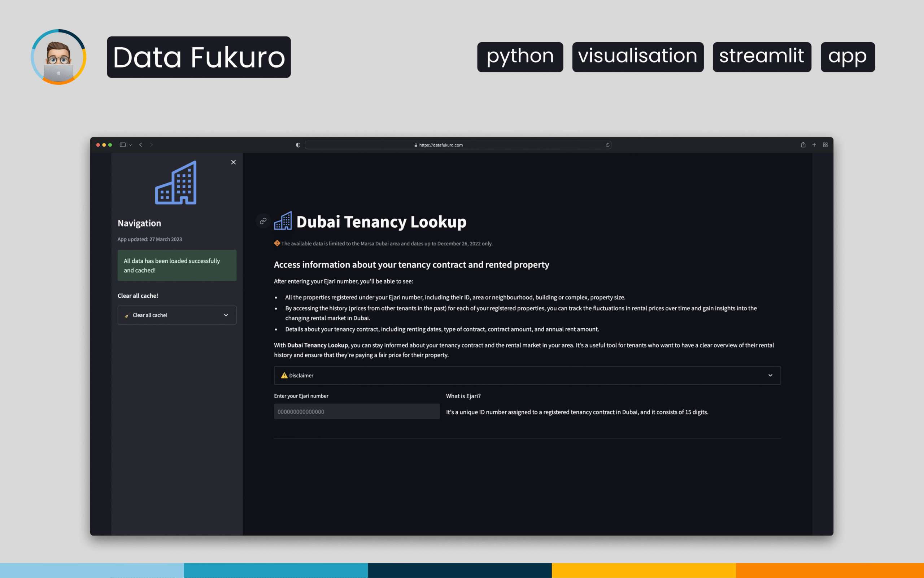This screenshot has width=924, height=578.
Task: Click the chevron next to the sidebar toggle
Action: 130,145
